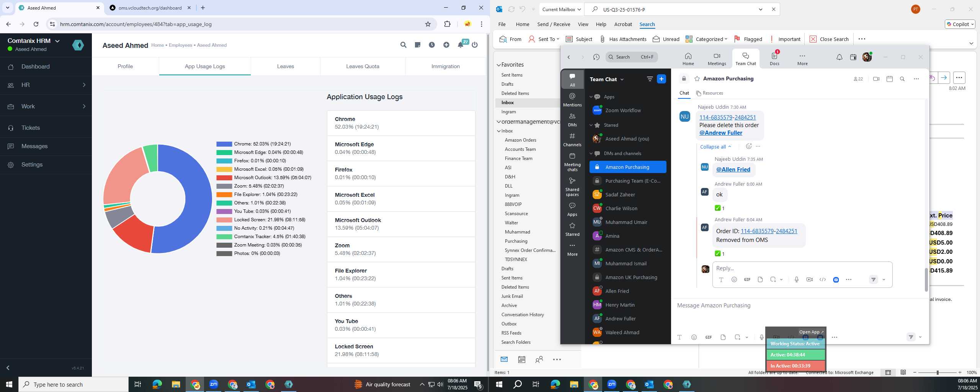This screenshot has height=392, width=980.
Task: Click the Microsoft Outlook red legend swatch
Action: pyautogui.click(x=224, y=178)
